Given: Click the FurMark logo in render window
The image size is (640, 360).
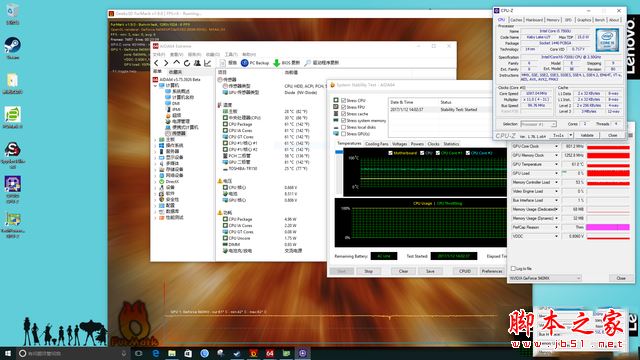Looking at the screenshot, I should [134, 324].
